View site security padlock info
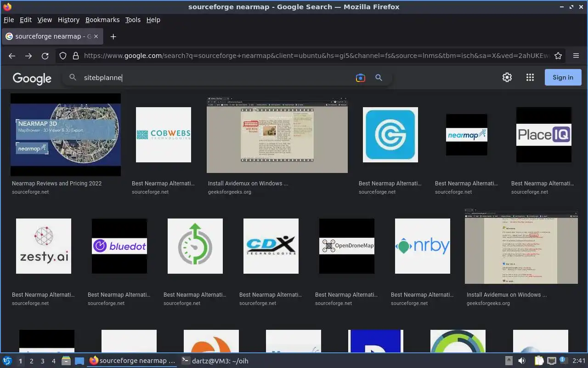 75,56
